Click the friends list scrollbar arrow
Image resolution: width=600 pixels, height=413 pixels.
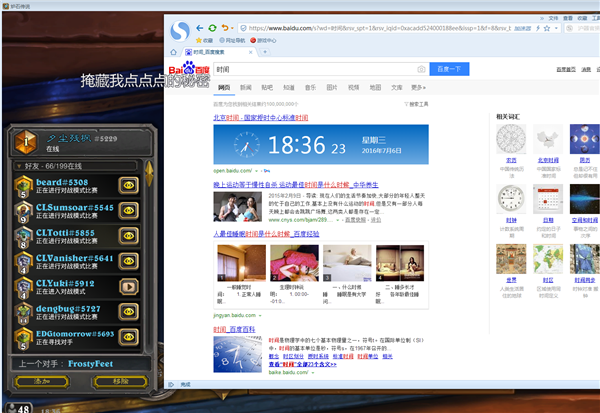click(149, 173)
